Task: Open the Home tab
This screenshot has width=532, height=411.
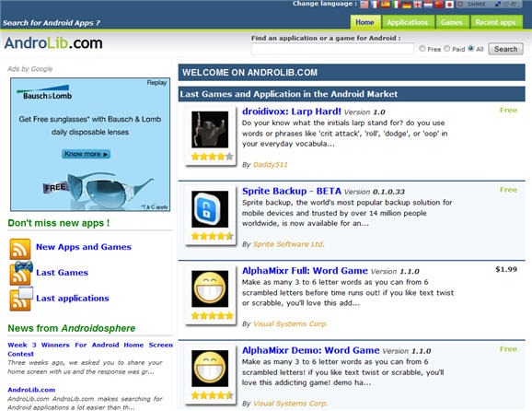Action: pos(365,22)
